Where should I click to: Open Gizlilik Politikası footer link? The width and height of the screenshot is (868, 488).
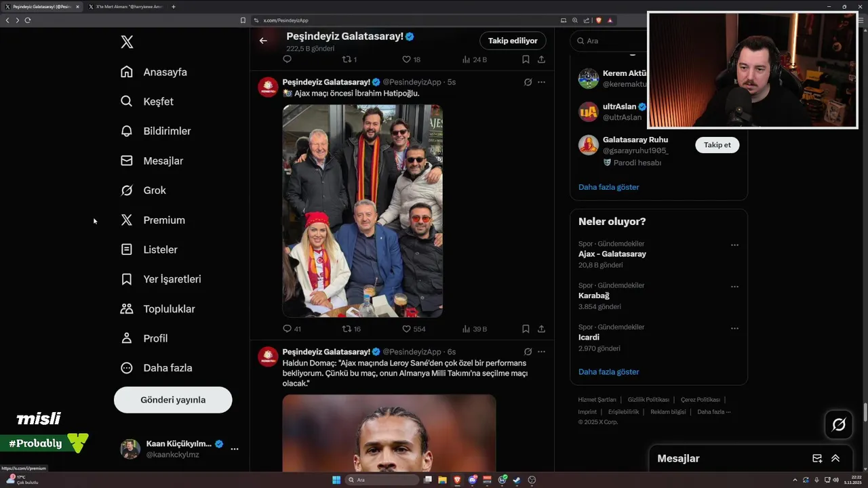click(x=648, y=400)
